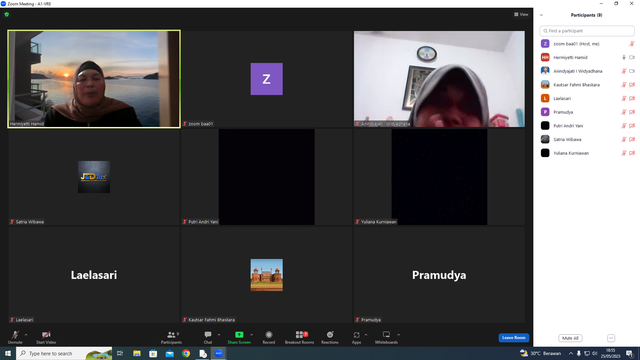Select Laelasari row in participant list
This screenshot has height=360, width=640.
click(587, 98)
